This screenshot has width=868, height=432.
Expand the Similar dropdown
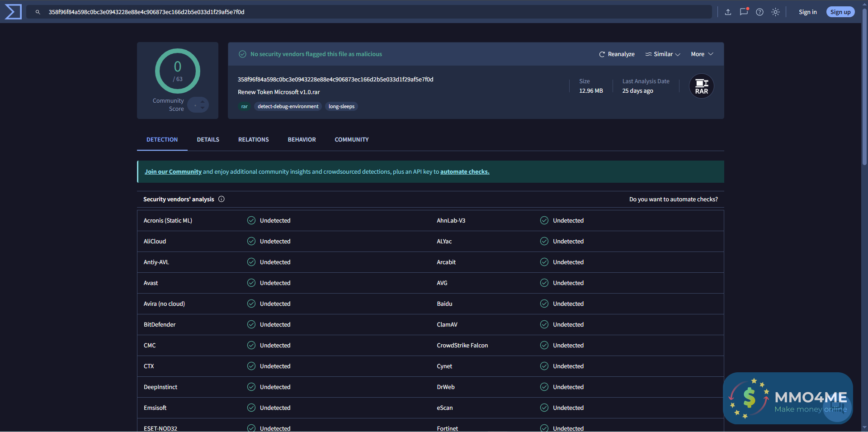tap(662, 54)
